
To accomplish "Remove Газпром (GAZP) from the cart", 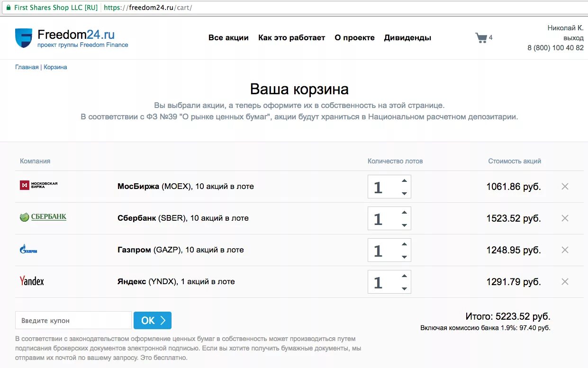I will point(565,250).
